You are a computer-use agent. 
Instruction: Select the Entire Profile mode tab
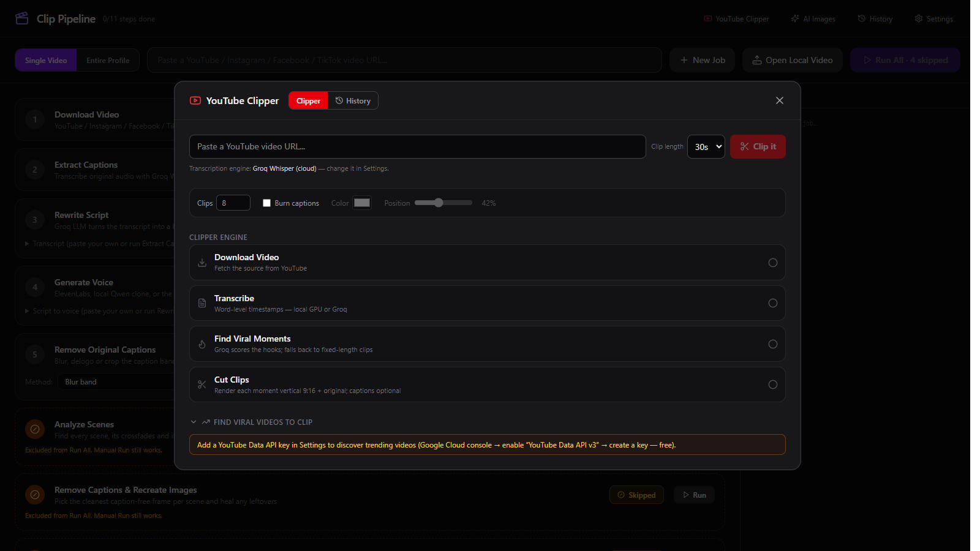(108, 60)
